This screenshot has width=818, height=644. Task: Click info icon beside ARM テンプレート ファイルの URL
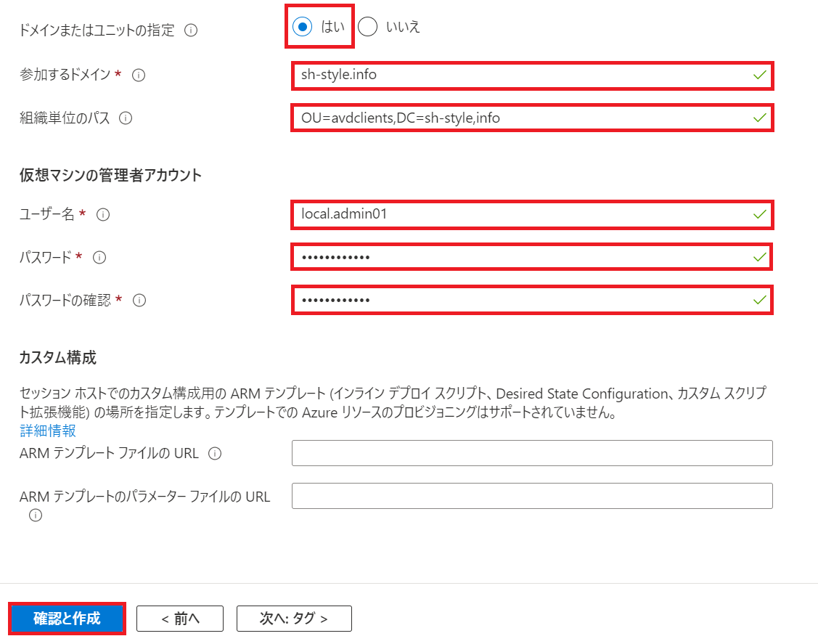tap(215, 454)
